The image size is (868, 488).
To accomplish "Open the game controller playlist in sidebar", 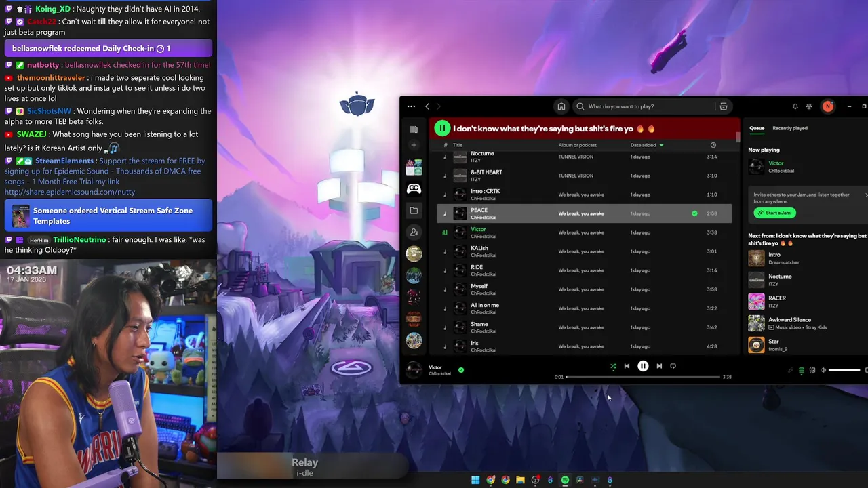I will coord(414,189).
